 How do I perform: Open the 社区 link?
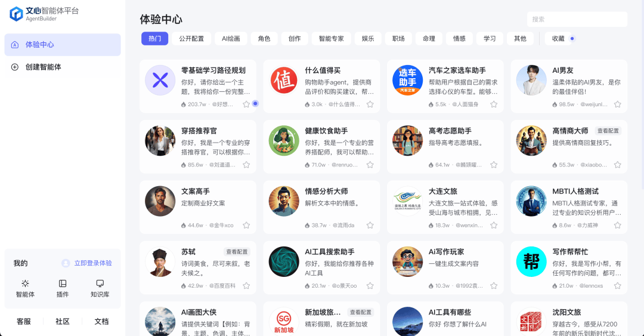click(63, 321)
